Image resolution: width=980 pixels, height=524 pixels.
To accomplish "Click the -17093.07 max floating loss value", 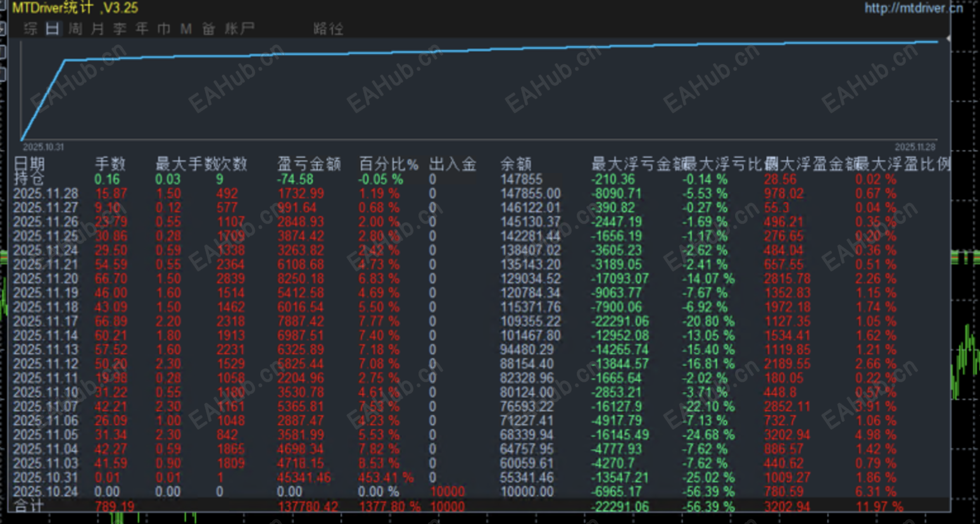I will coord(620,278).
